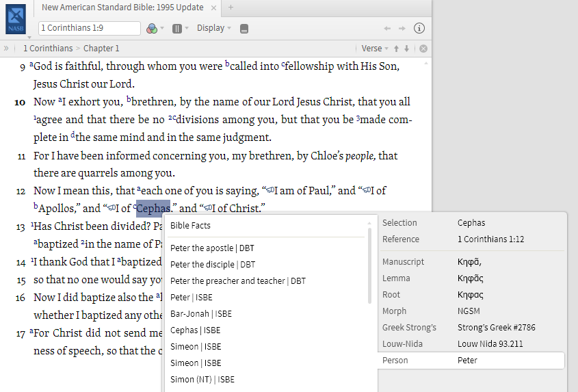Open the NASB resource cover icon
The height and width of the screenshot is (392, 578).
[16, 19]
